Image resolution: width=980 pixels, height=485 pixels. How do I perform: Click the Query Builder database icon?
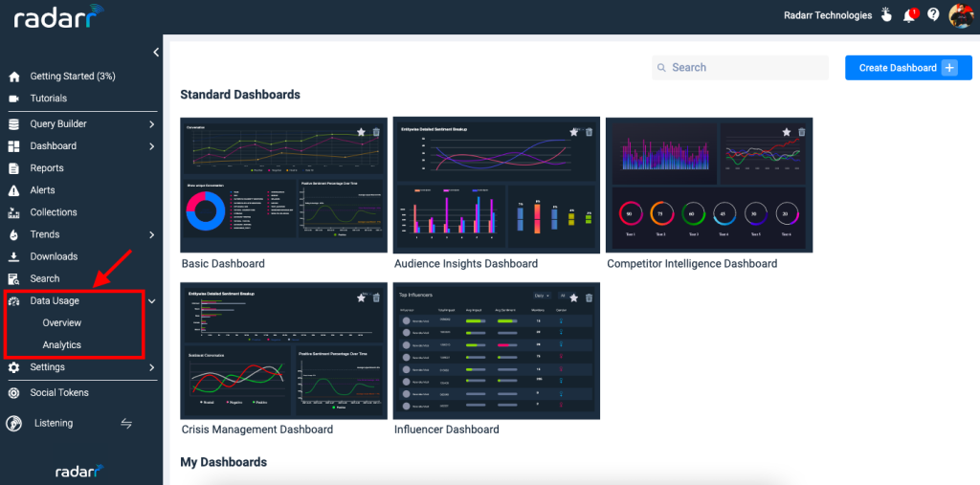point(14,124)
